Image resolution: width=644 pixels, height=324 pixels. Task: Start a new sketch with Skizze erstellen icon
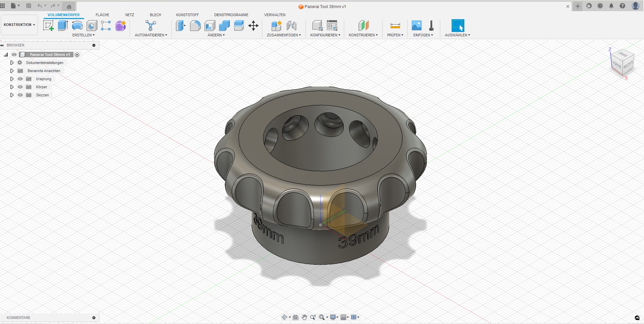point(49,26)
